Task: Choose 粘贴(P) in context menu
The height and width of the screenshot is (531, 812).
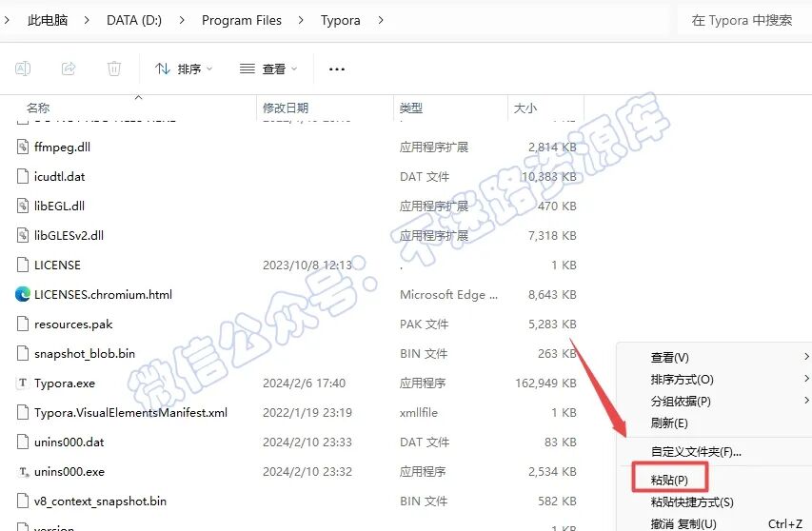Action: 714,480
